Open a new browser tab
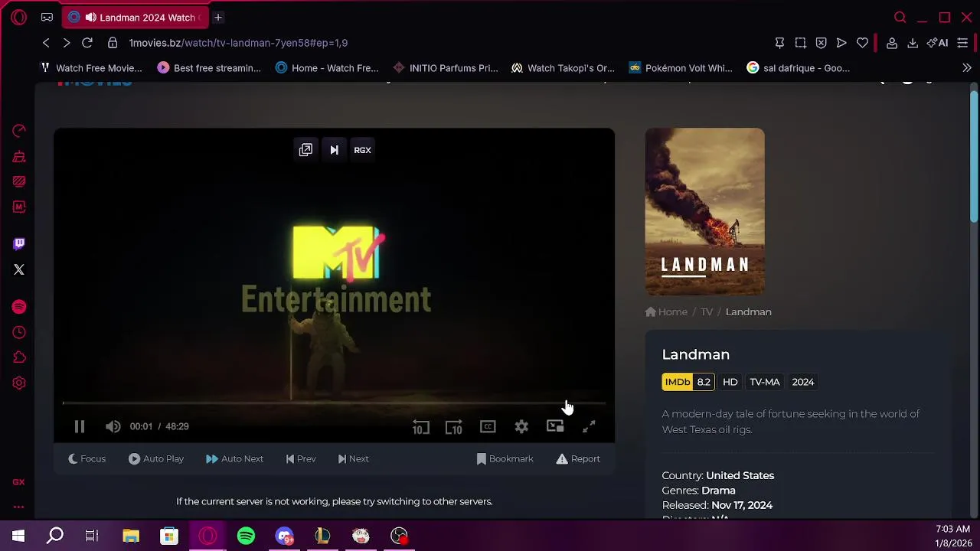 (x=217, y=17)
